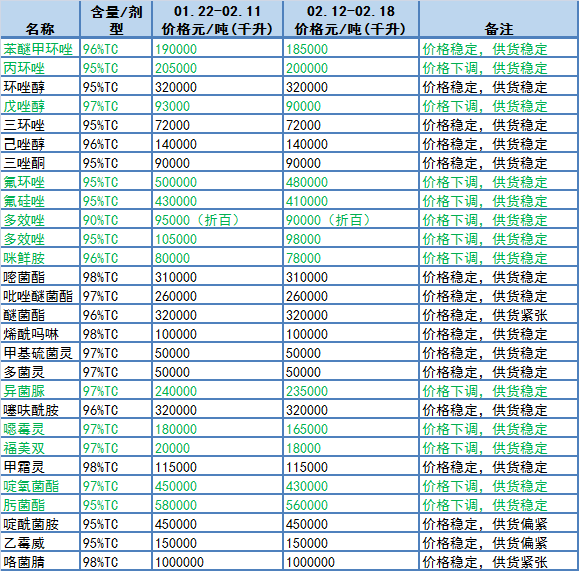Click the 福美双 name cell
Image resolution: width=579 pixels, height=571 pixels.
pos(40,448)
